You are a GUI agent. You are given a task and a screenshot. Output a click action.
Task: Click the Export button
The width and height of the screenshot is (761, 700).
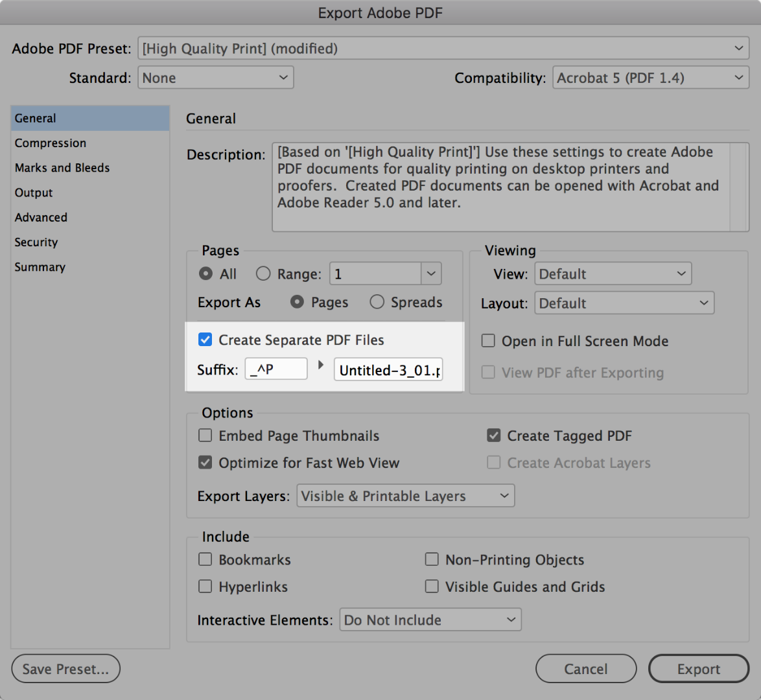(699, 668)
